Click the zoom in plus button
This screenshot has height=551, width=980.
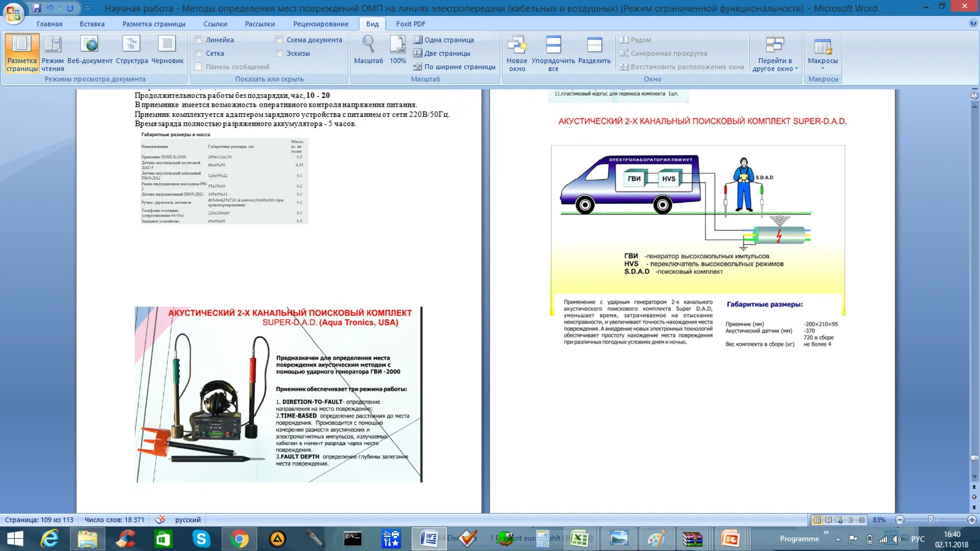tap(972, 520)
